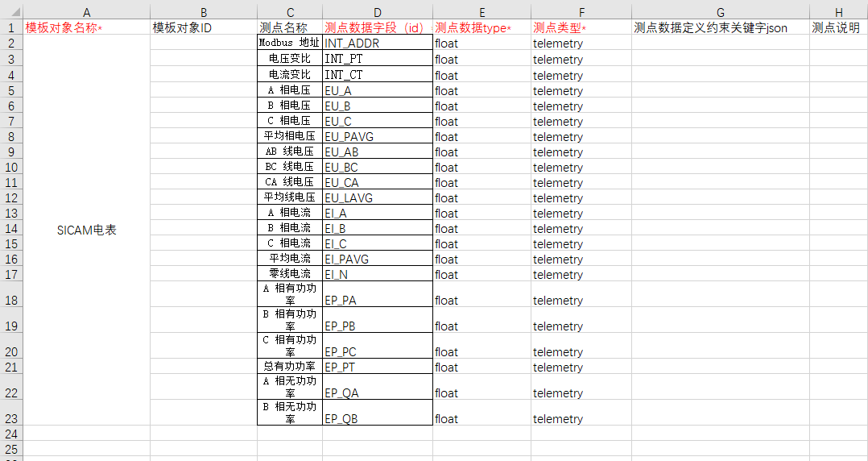Select the float cell in the INT_CT row
The height and width of the screenshot is (461, 868).
482,75
